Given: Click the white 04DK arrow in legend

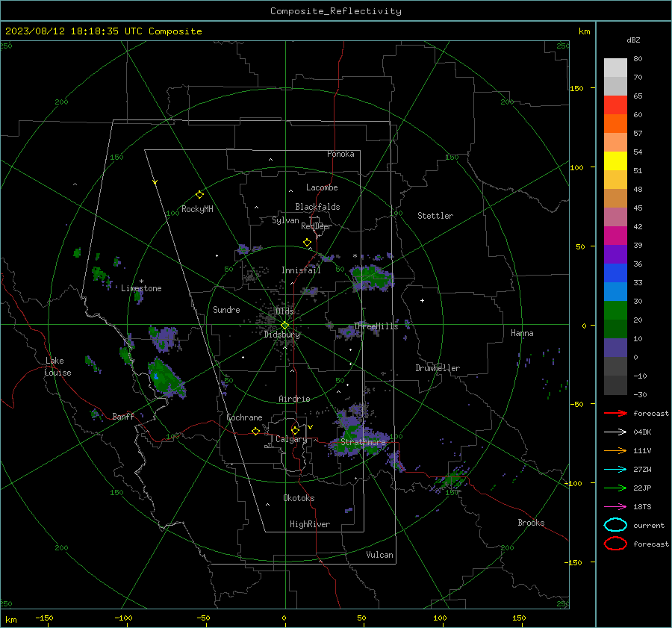Looking at the screenshot, I should coord(615,432).
